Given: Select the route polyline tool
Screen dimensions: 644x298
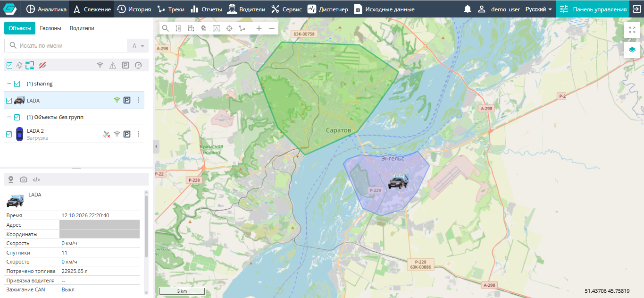Looking at the screenshot, I should pyautogui.click(x=242, y=28).
